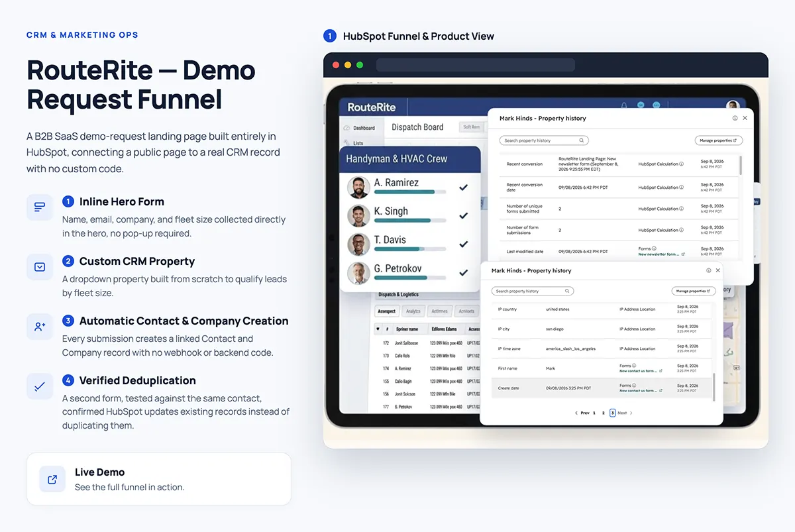Open Dashboard in RouteRite sidebar

click(x=359, y=128)
